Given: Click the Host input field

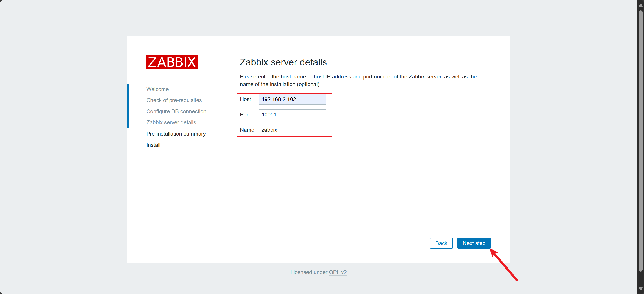Looking at the screenshot, I should [292, 99].
